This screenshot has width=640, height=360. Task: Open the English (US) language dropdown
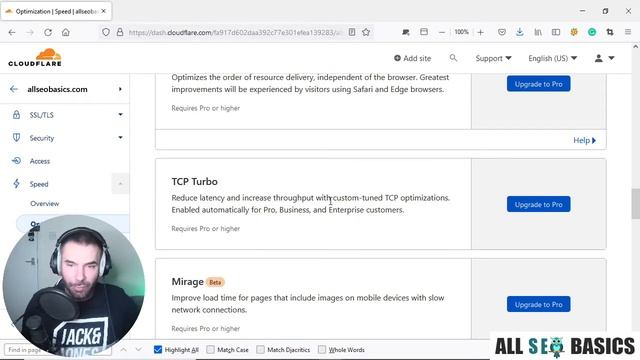point(552,58)
